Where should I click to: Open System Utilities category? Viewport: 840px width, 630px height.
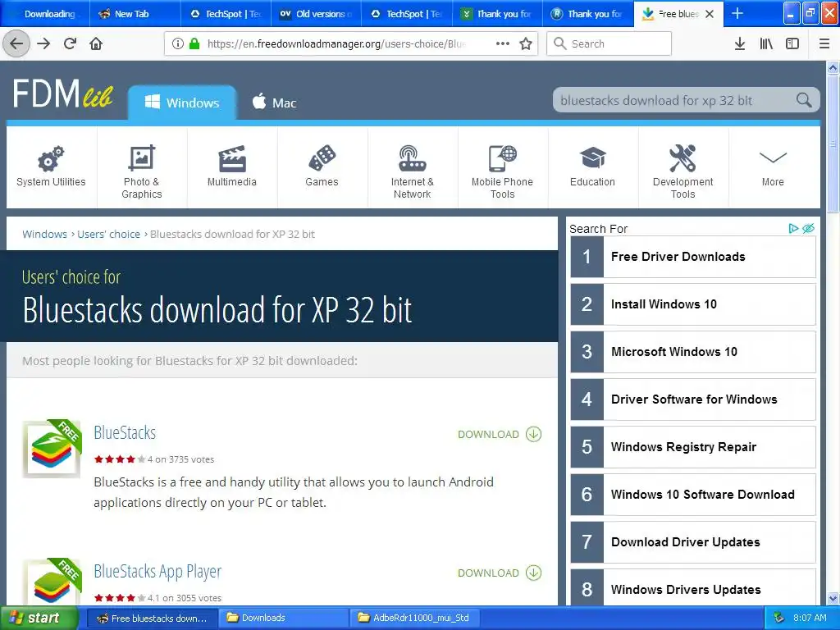point(51,167)
